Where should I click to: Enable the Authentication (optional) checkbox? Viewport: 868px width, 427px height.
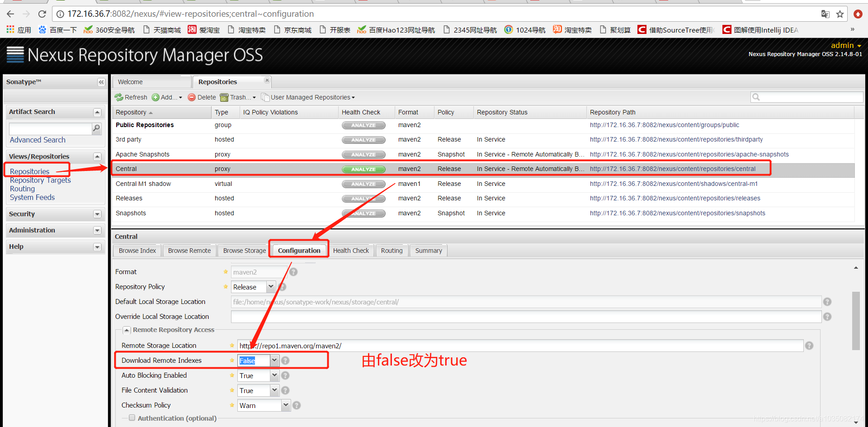(132, 418)
